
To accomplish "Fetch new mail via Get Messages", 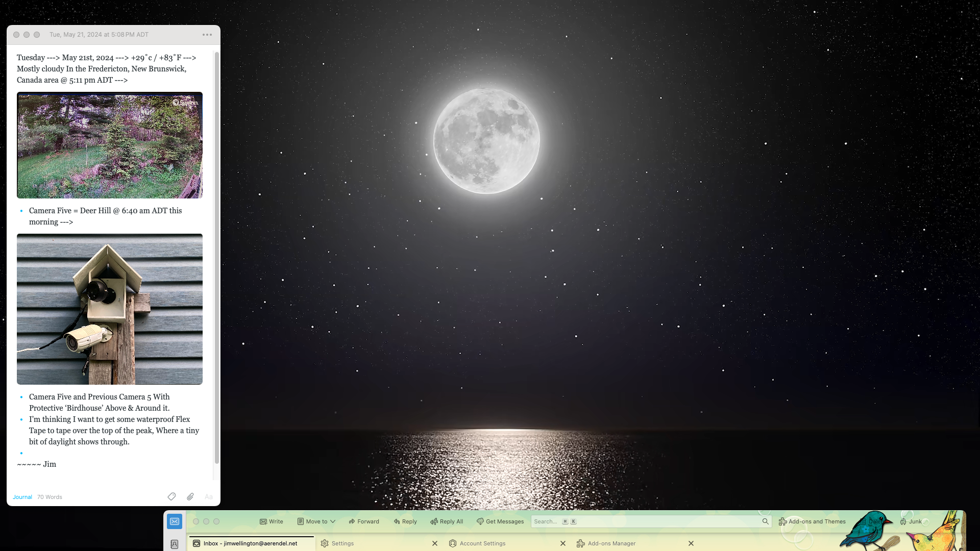I will click(x=500, y=521).
